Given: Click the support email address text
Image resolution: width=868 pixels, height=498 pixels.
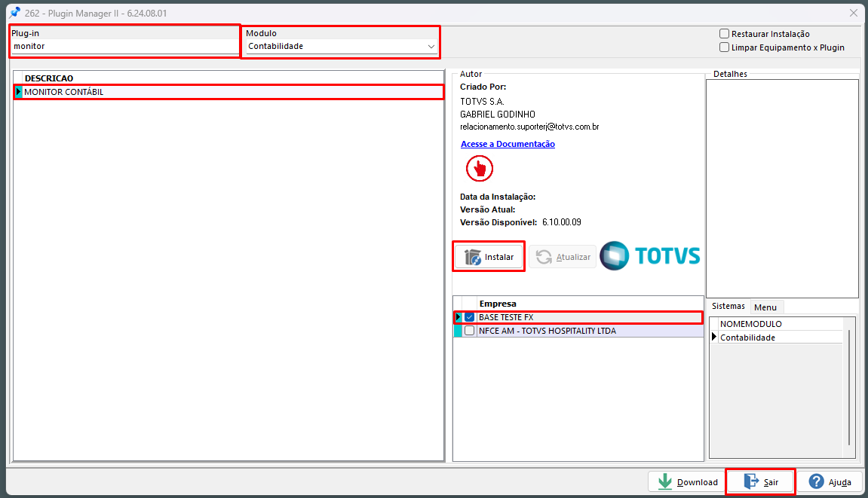Looking at the screenshot, I should [x=529, y=127].
